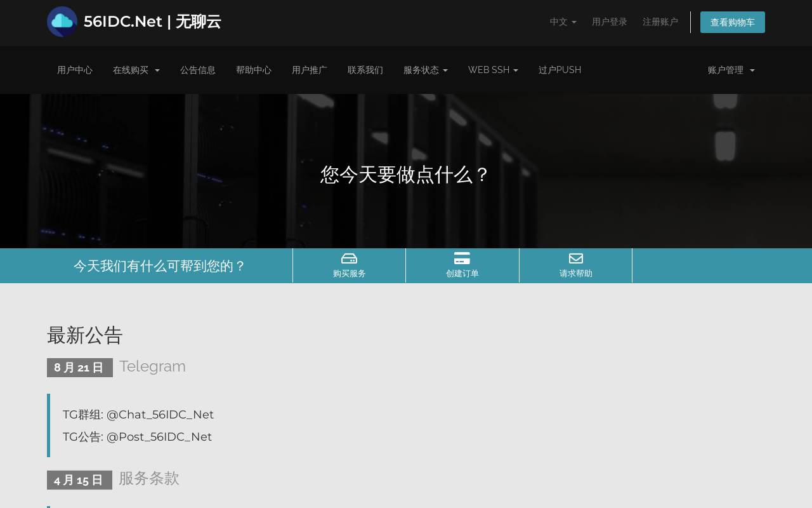This screenshot has height=508, width=812.
Task: Open the WEB SSH dropdown
Action: (493, 70)
